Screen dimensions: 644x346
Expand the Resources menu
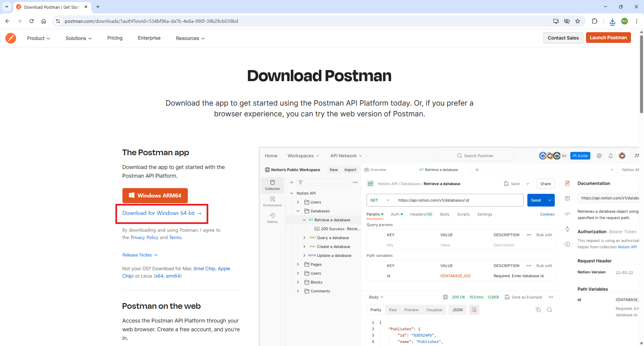tap(190, 38)
